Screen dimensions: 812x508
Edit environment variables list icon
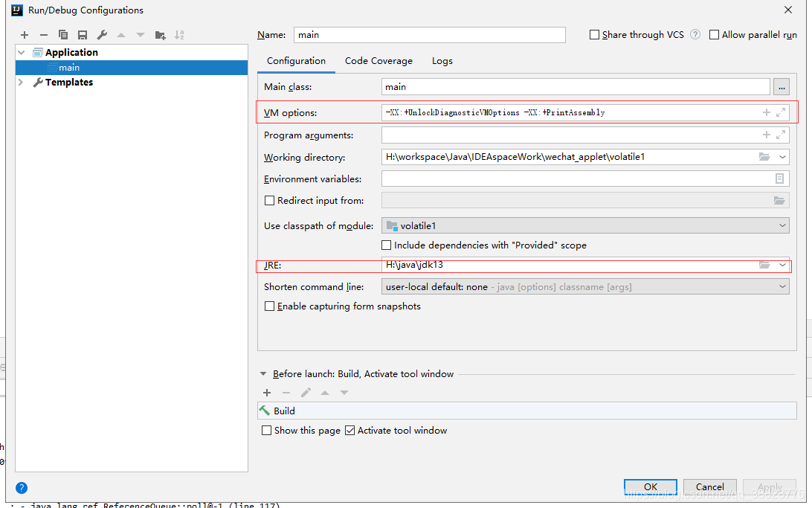[779, 179]
